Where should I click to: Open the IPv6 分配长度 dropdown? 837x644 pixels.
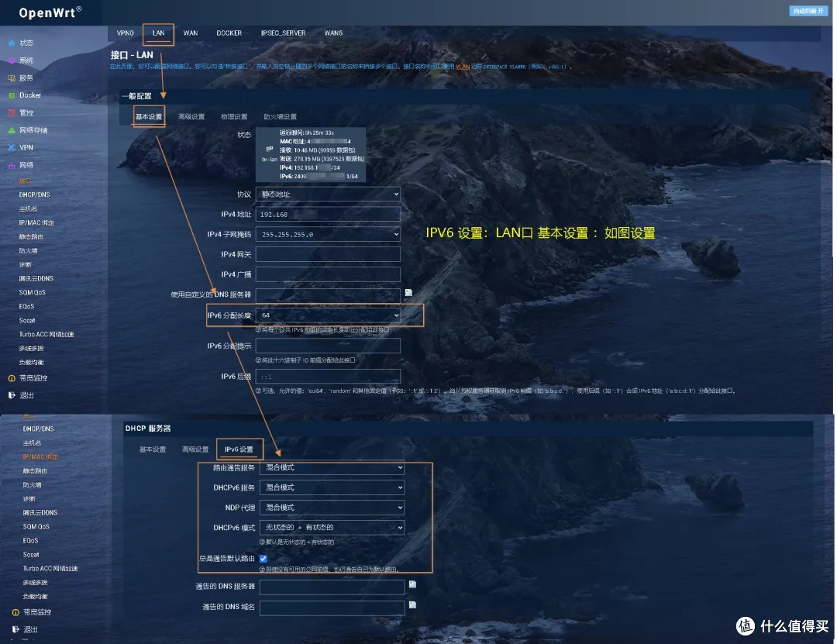329,315
